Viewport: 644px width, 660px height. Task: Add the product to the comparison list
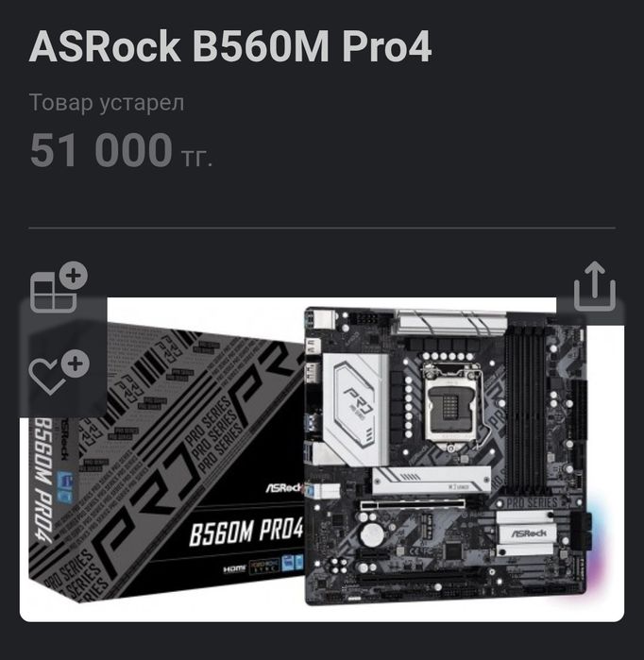tap(59, 288)
